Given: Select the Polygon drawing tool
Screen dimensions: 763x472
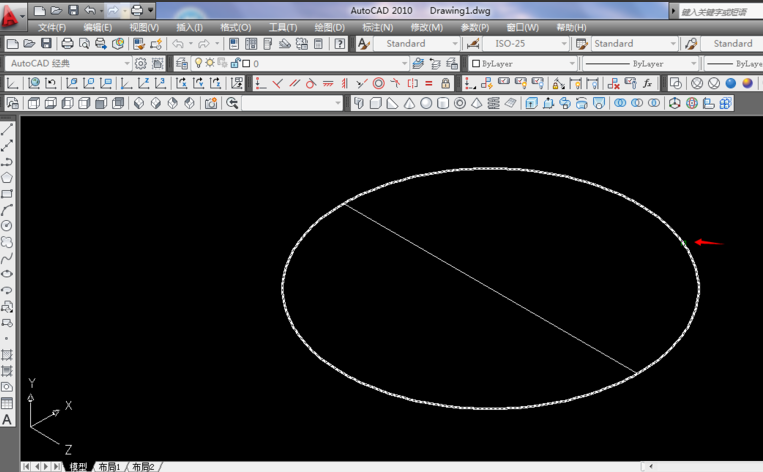Looking at the screenshot, I should pyautogui.click(x=7, y=177).
